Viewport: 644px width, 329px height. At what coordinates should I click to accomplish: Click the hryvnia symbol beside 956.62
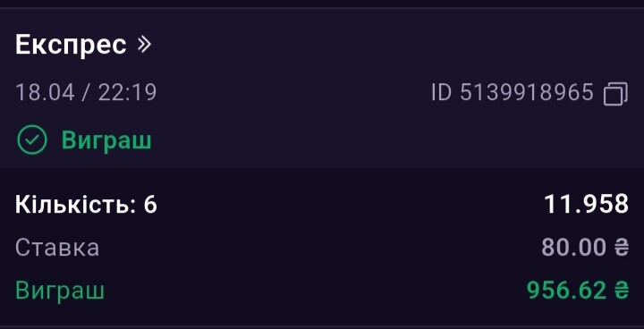(x=621, y=291)
